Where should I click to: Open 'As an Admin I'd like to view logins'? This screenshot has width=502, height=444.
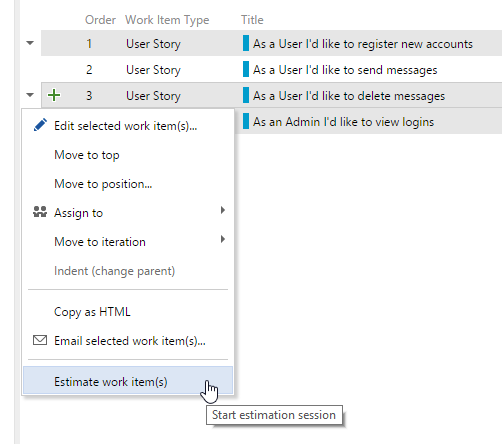tap(343, 122)
